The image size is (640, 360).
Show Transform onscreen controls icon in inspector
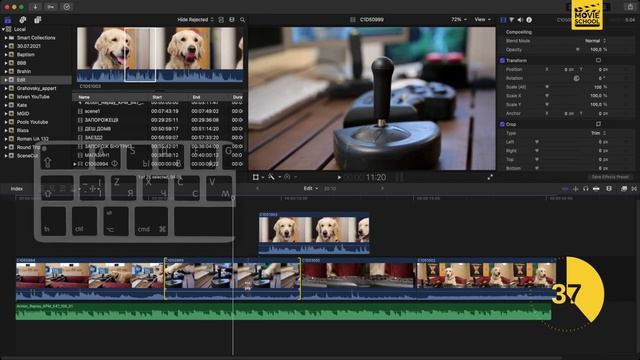[598, 60]
